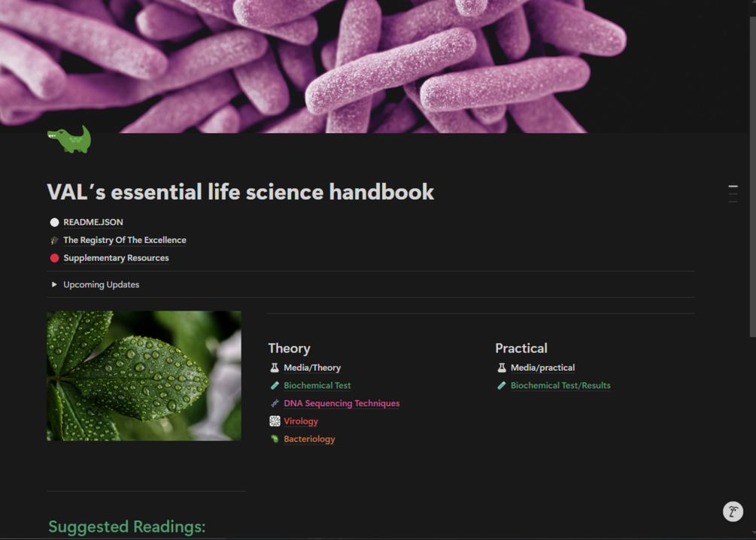
Task: Open The Registry Of The Excellence page
Action: click(124, 240)
